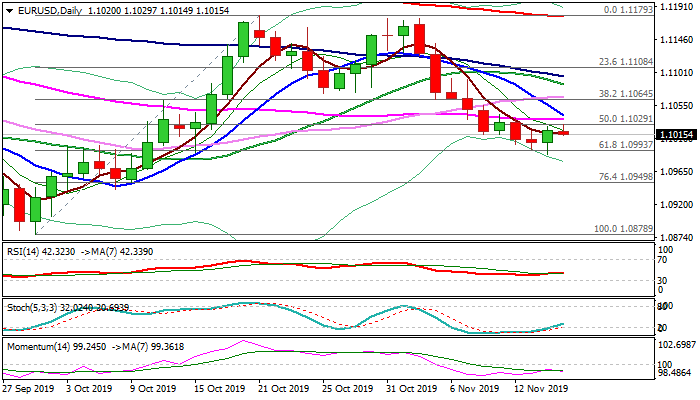Click the 1.11010 price scale value
Screen dimensions: 700x400
pos(676,73)
